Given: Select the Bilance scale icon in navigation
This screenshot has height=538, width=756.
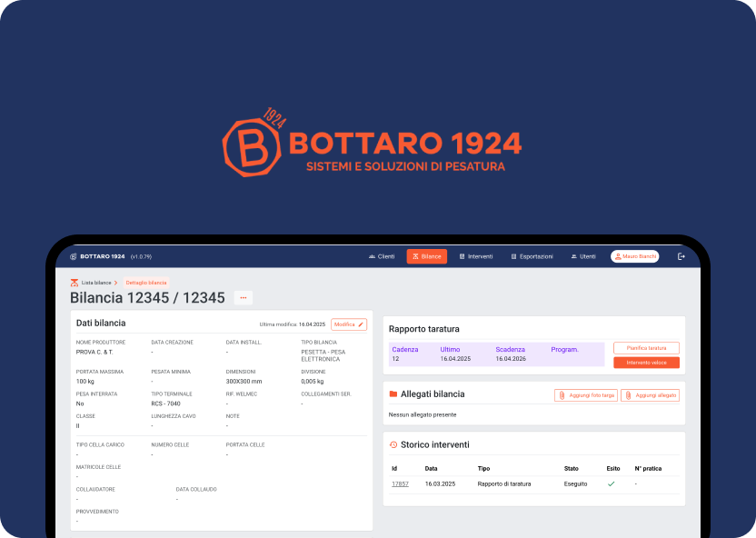Looking at the screenshot, I should (x=414, y=255).
